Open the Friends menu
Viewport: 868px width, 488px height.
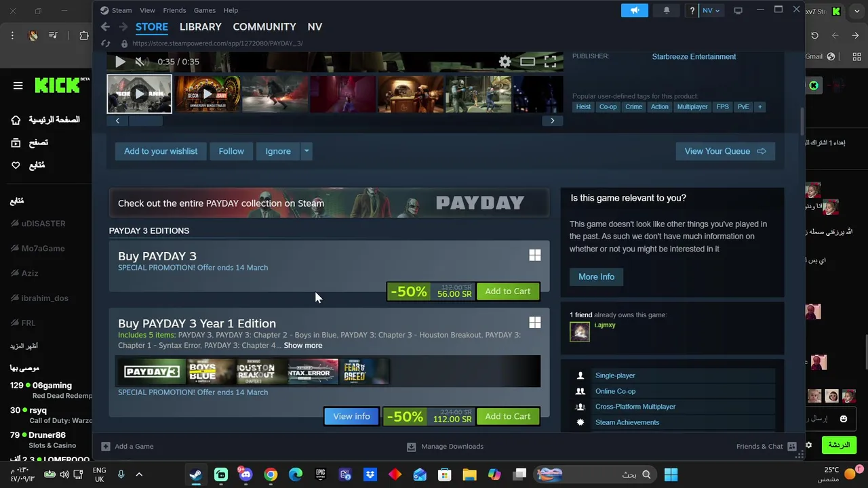coord(174,10)
